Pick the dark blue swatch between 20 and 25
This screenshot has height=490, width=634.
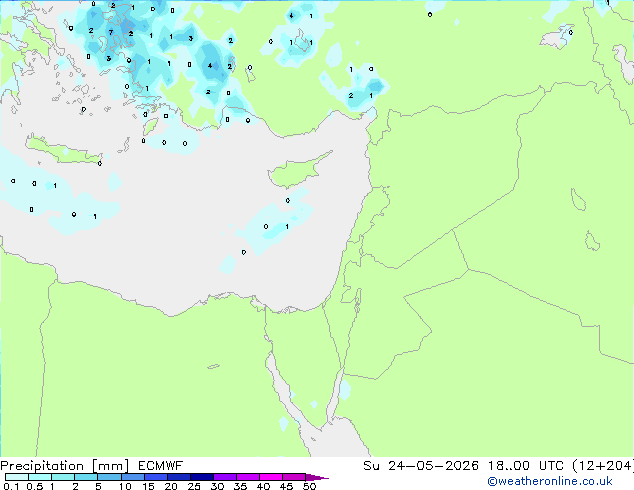[179, 477]
